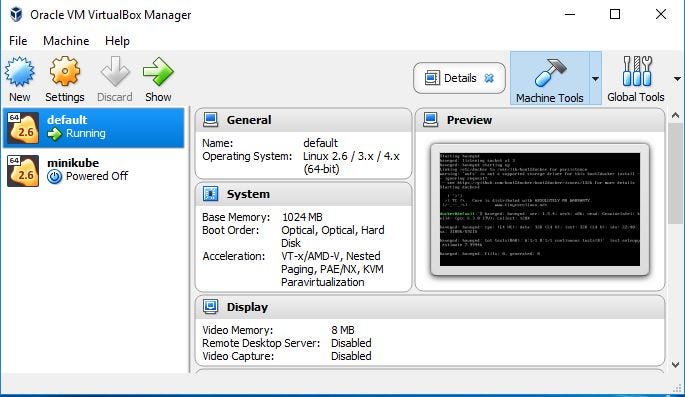Minimize the VirtualBox Manager window
This screenshot has width=685, height=397.
tap(570, 14)
